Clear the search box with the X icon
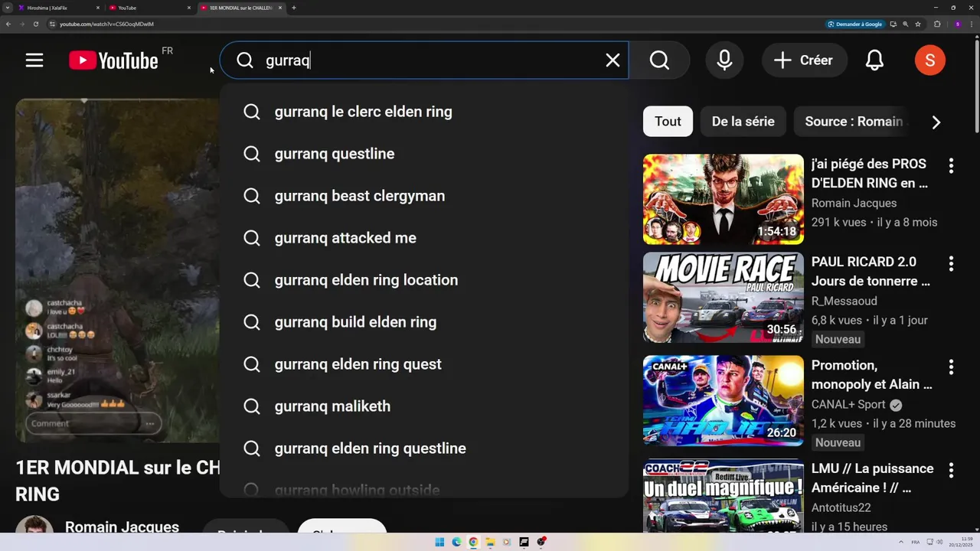 612,60
